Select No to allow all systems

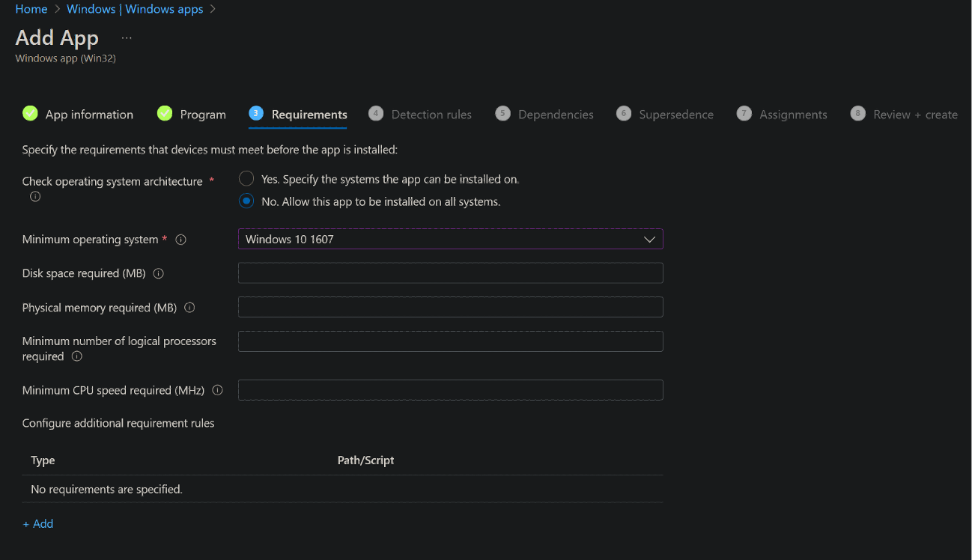[x=246, y=201]
